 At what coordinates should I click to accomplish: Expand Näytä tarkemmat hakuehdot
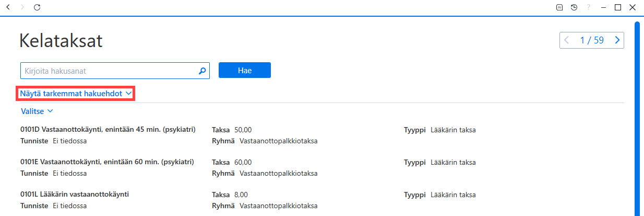(76, 94)
